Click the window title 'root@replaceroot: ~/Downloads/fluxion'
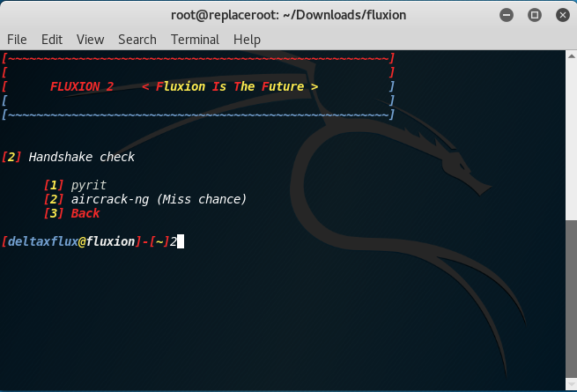577x392 pixels. 289,15
